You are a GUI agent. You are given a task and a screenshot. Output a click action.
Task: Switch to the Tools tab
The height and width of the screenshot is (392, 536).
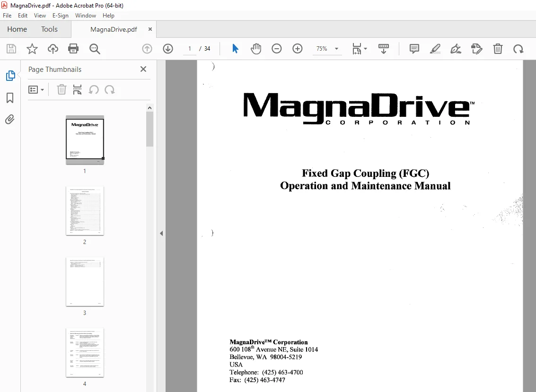(x=49, y=29)
